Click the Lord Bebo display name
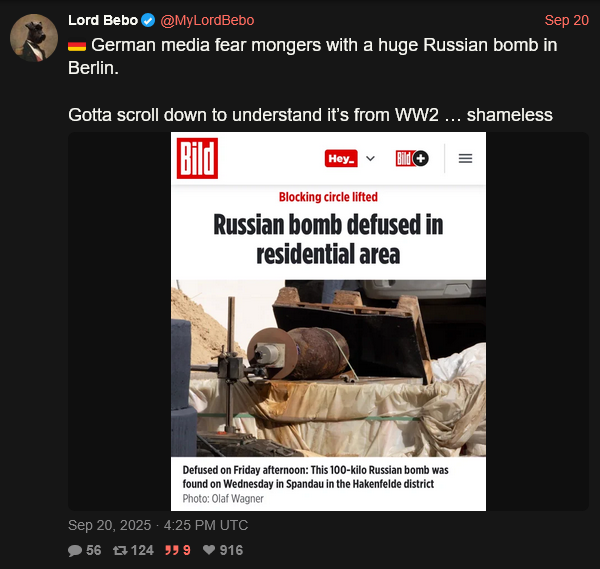 point(103,20)
